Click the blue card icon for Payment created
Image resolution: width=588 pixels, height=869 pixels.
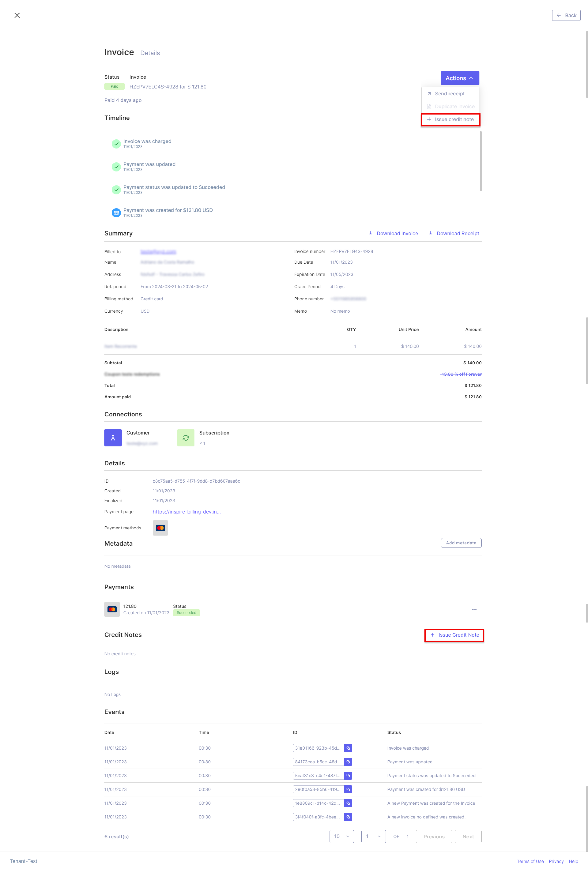[x=116, y=213]
